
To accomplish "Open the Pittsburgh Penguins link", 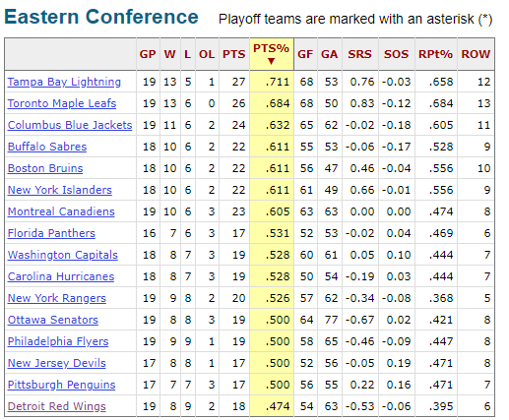I will coord(62,385).
